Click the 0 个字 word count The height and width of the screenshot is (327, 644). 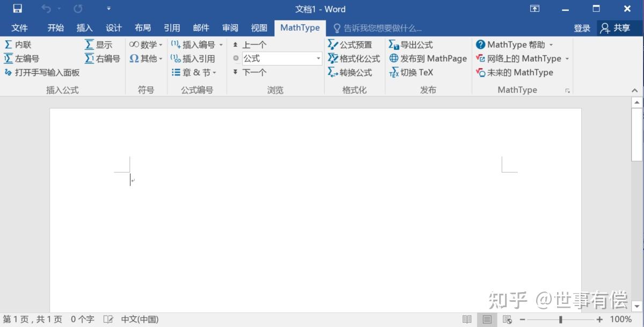point(83,319)
